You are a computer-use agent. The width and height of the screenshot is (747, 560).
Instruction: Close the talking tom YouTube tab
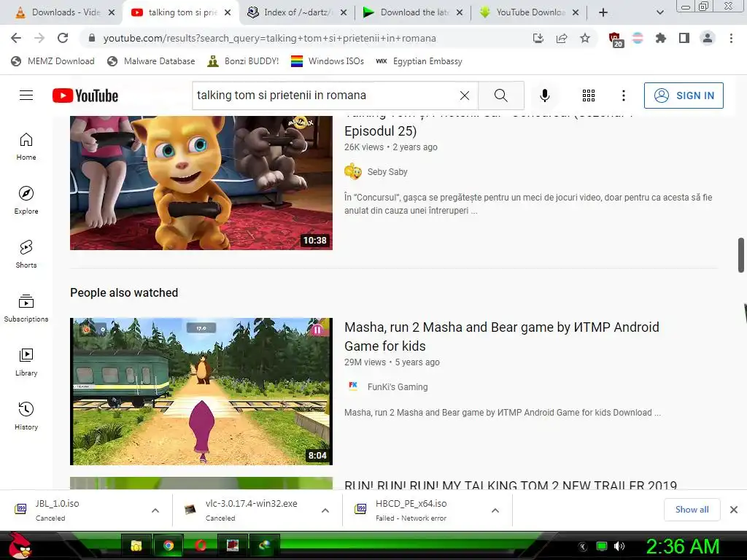(x=228, y=12)
